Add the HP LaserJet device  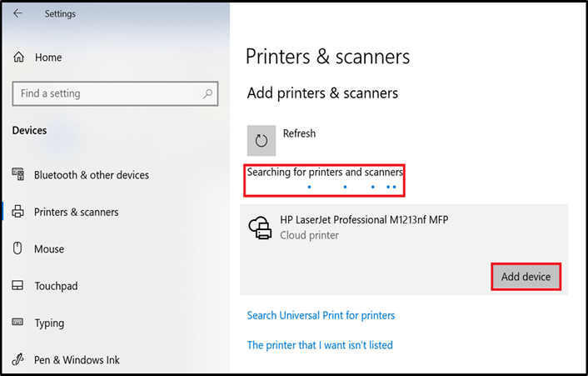(526, 277)
